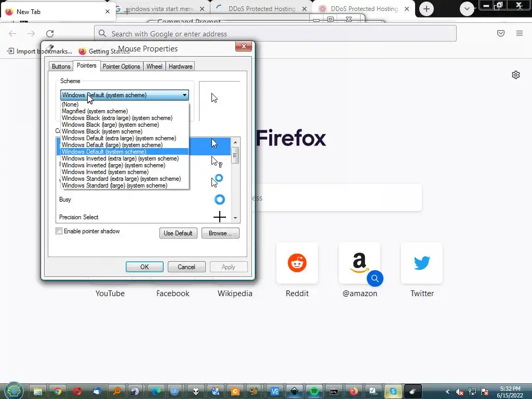532x399 pixels.
Task: Switch to Buttons tab in Mouse Properties
Action: 61,66
